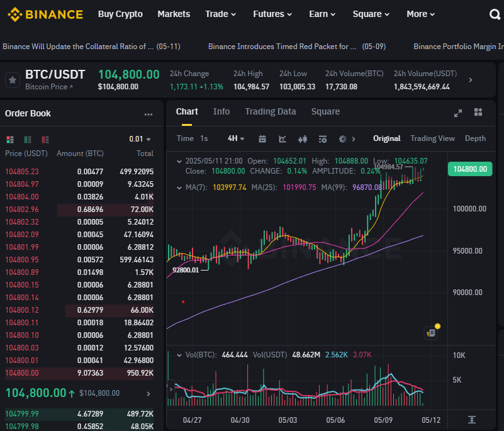This screenshot has height=431, width=504.
Task: Open the Timed Red Packet announcement
Action: [x=297, y=47]
